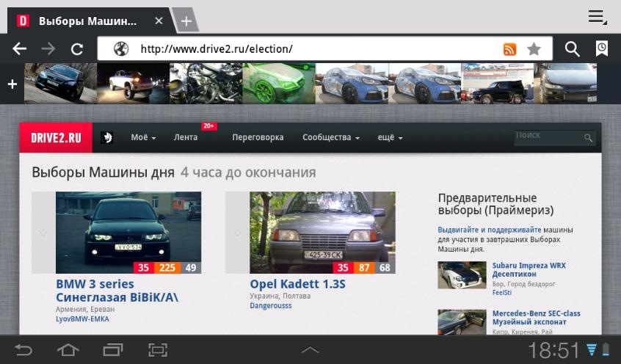Image resolution: width=621 pixels, height=364 pixels.
Task: Open the green wireframe car thumbnail
Action: click(x=279, y=84)
